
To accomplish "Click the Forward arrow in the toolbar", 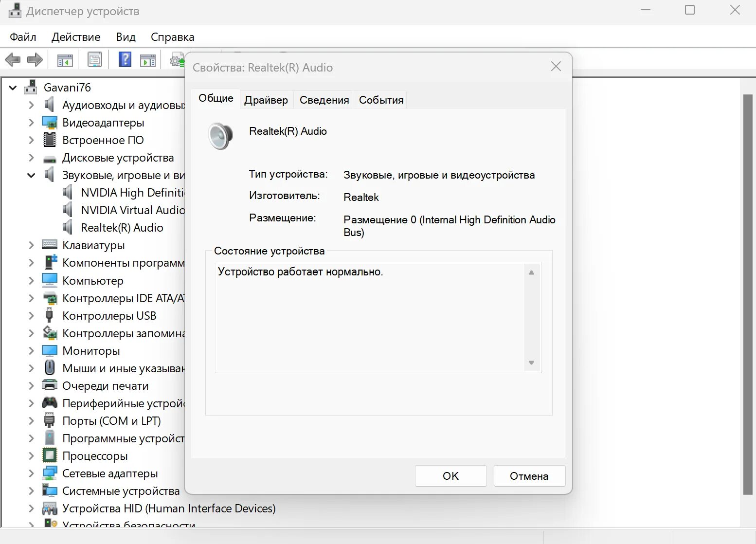I will point(35,60).
